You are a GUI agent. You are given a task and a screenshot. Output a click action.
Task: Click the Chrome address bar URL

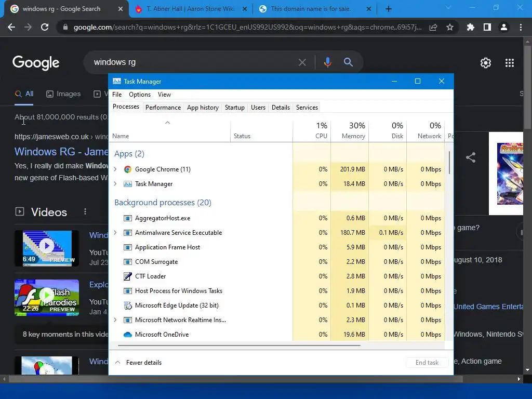click(x=247, y=27)
